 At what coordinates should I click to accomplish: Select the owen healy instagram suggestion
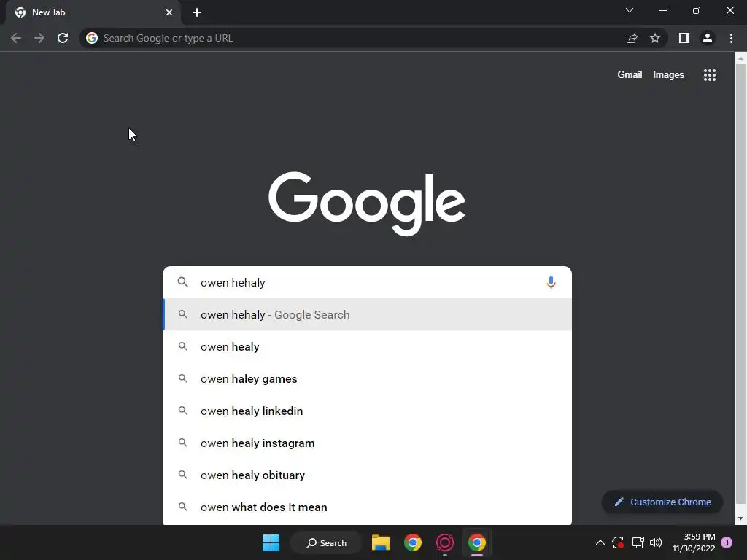coord(368,443)
